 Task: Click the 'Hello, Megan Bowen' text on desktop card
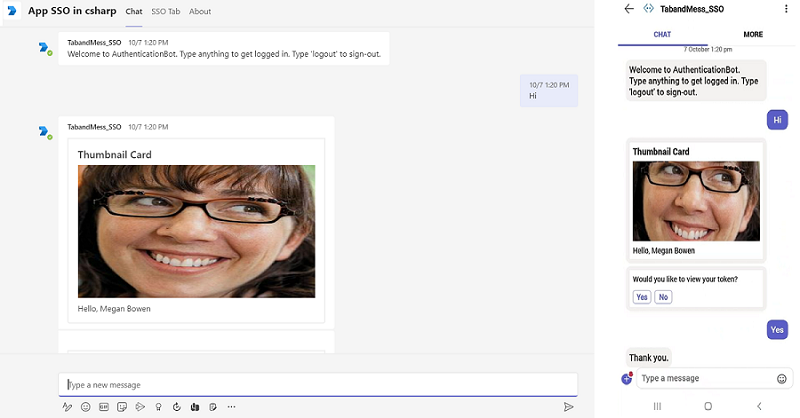[114, 309]
